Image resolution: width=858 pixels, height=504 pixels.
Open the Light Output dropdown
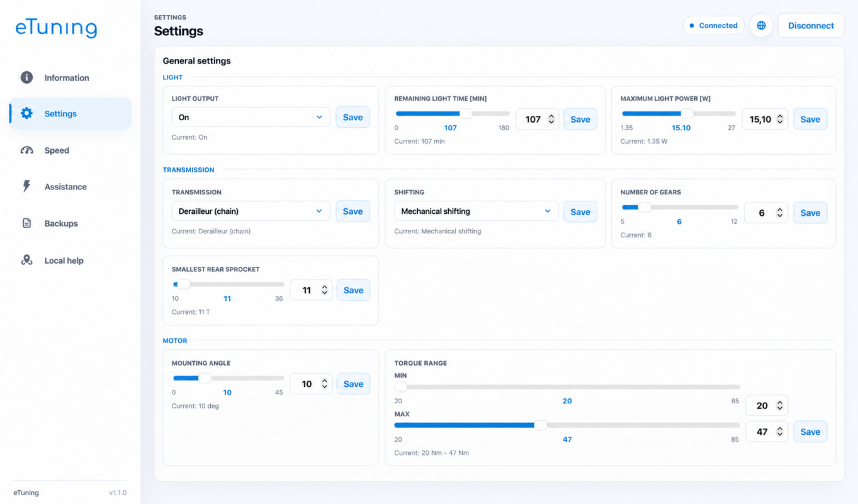click(251, 117)
